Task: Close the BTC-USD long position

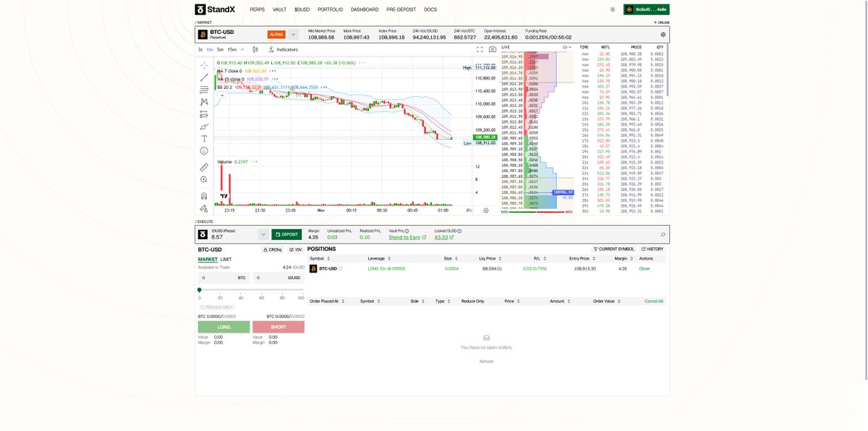Action: pyautogui.click(x=644, y=268)
